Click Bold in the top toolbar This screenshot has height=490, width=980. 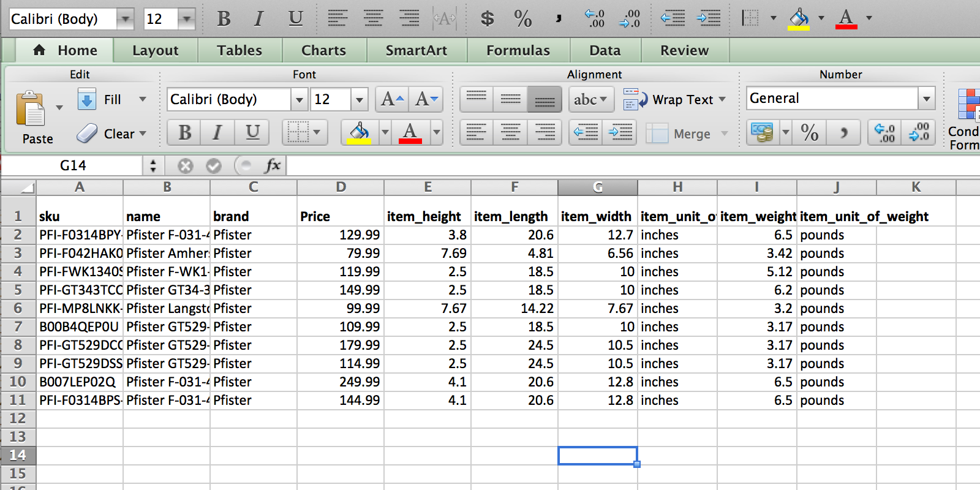[224, 19]
